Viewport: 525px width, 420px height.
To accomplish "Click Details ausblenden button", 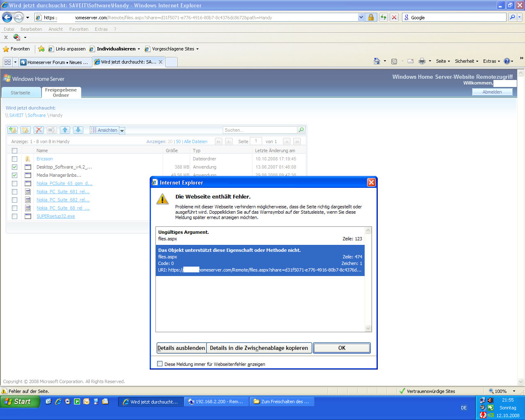I will point(181,348).
